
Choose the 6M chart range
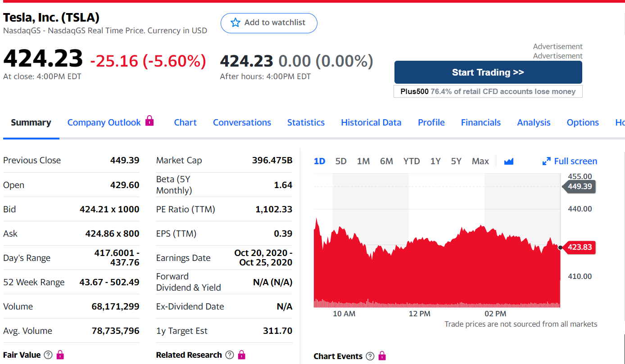pos(386,161)
